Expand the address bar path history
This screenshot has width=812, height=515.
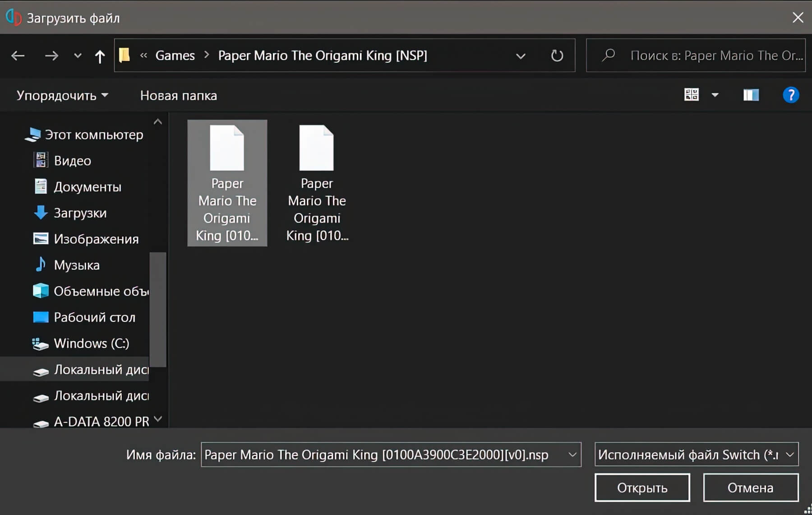pos(521,56)
